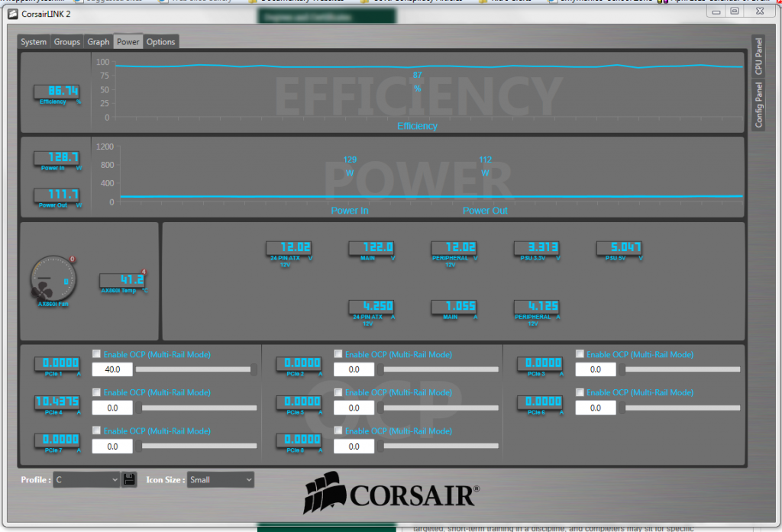Select the PCIe 2 current readout
Screen dimensions: 782x532
299,363
